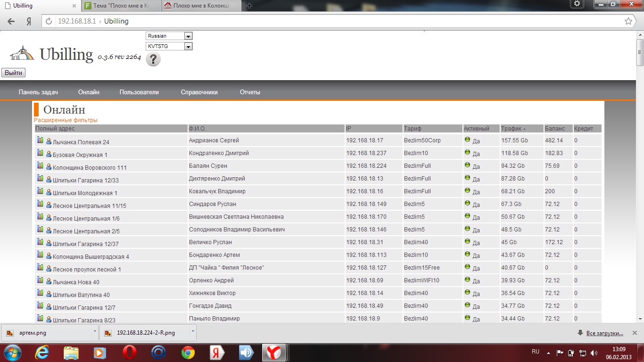Open Google Chrome from the taskbar
This screenshot has height=362, width=644.
pyautogui.click(x=188, y=353)
